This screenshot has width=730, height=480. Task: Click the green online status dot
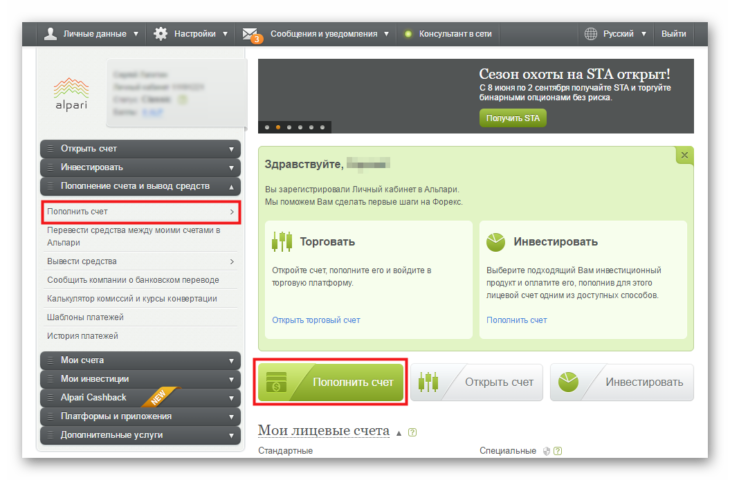pyautogui.click(x=408, y=34)
